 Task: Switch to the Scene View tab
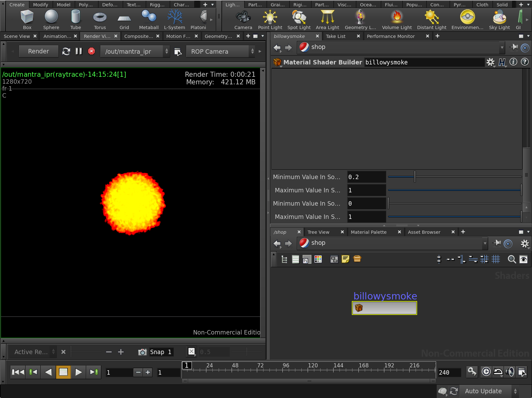[x=17, y=36]
